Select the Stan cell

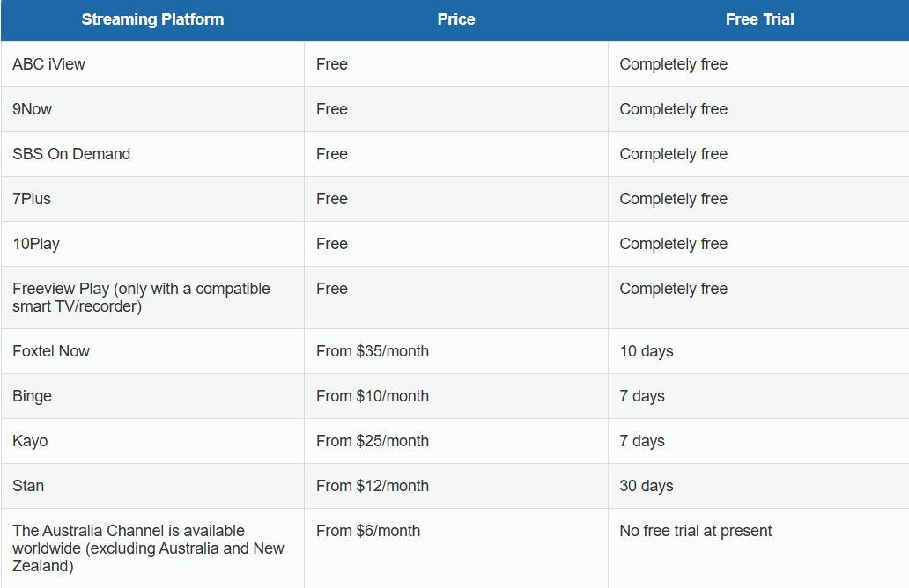pyautogui.click(x=152, y=486)
